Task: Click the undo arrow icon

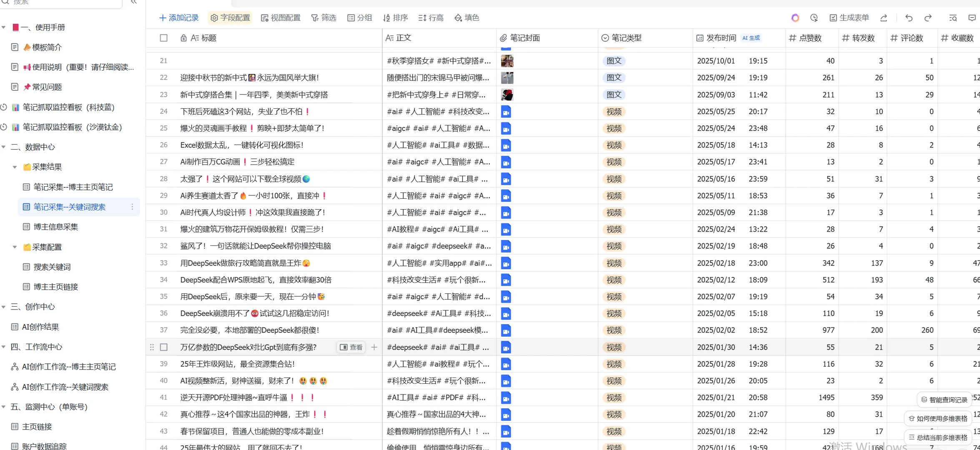Action: point(908,18)
